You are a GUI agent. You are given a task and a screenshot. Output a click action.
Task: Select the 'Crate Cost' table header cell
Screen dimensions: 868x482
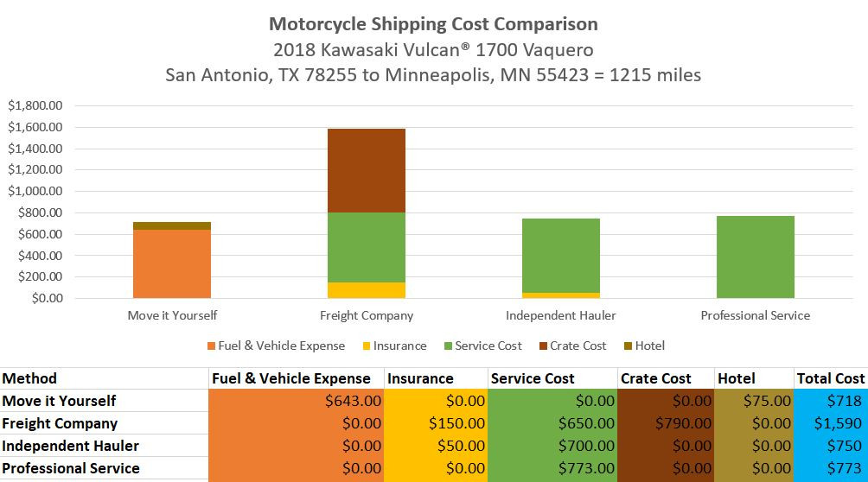[666, 378]
